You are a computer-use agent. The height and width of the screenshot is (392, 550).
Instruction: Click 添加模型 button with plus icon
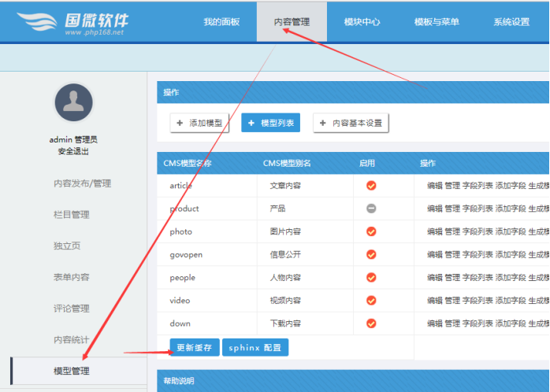pos(199,123)
